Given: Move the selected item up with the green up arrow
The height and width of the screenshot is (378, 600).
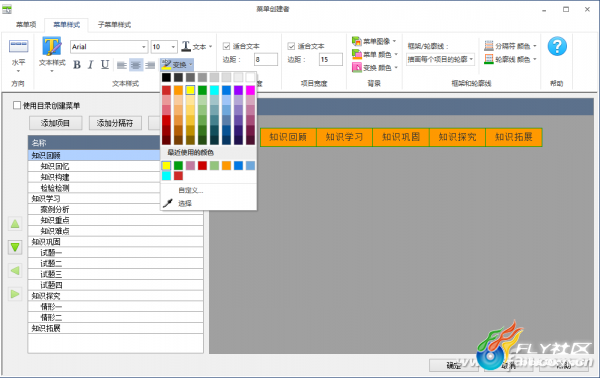Looking at the screenshot, I should [15, 224].
